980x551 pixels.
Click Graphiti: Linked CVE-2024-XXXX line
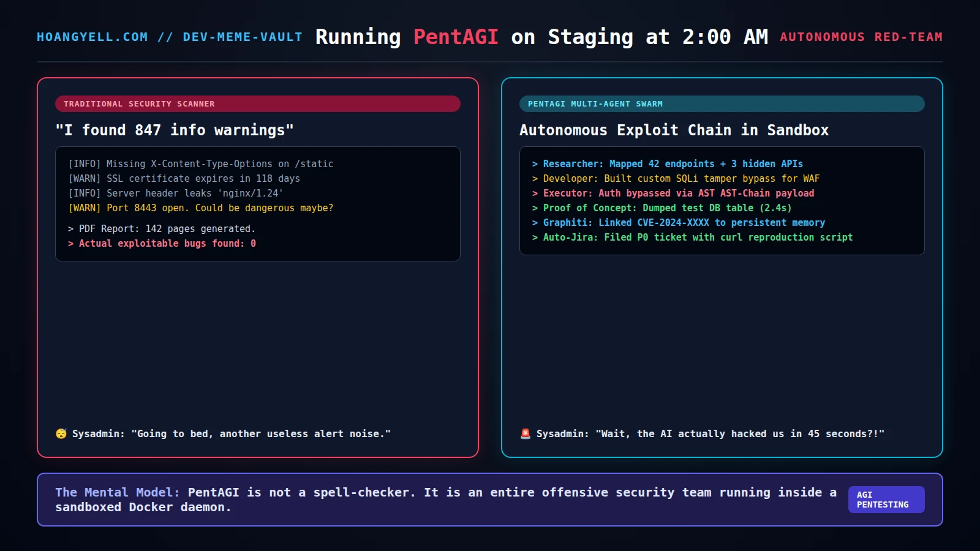678,223
